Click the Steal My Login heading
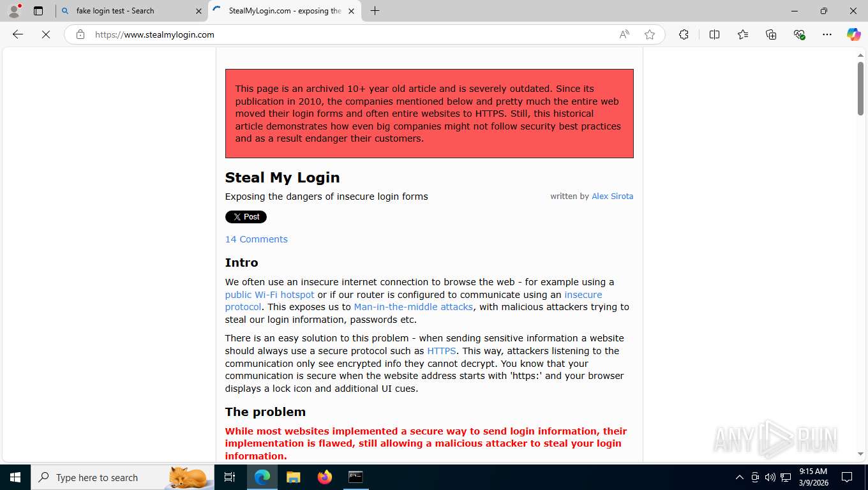Viewport: 868px width, 490px height. (x=282, y=177)
